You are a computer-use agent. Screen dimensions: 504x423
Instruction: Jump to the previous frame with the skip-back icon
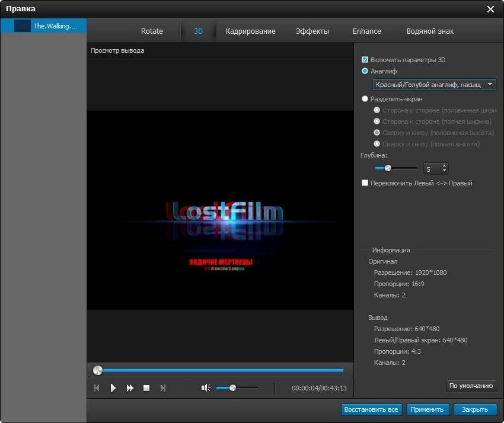[97, 388]
